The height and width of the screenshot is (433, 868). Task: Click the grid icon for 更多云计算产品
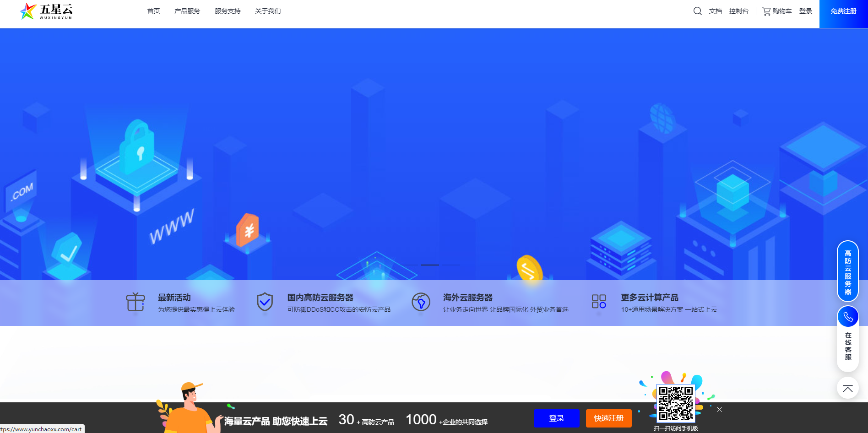(x=598, y=302)
